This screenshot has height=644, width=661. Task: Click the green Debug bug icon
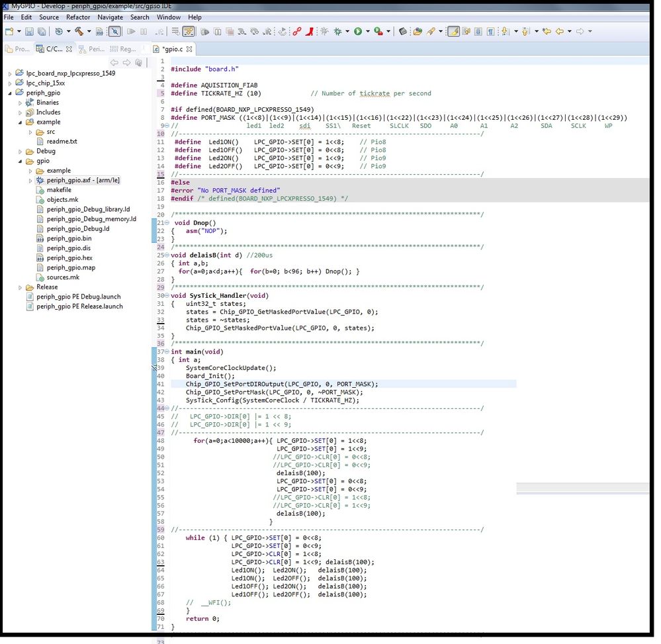337,31
